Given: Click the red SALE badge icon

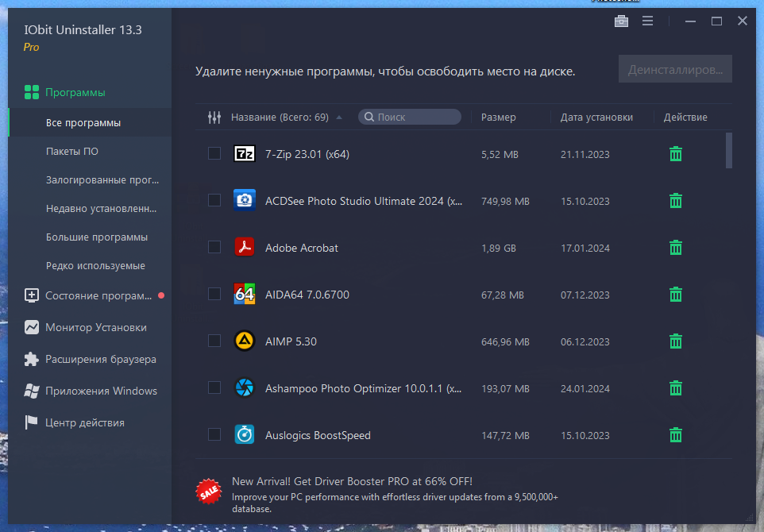Looking at the screenshot, I should coord(209,491).
